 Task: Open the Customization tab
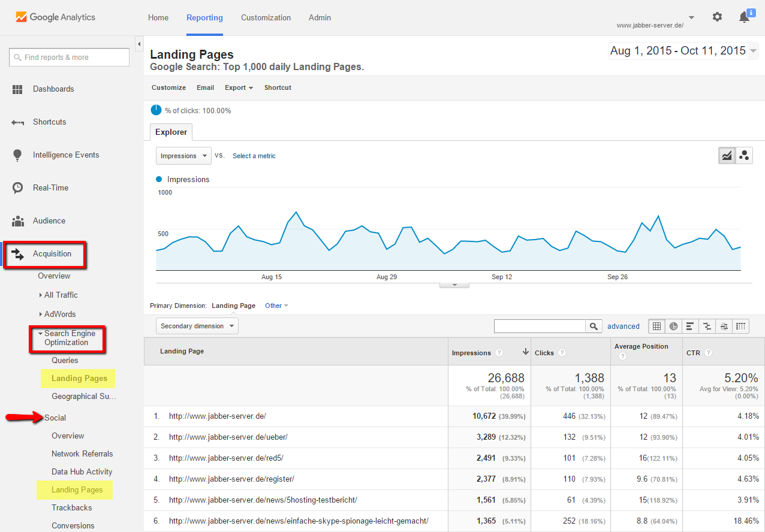tap(266, 17)
